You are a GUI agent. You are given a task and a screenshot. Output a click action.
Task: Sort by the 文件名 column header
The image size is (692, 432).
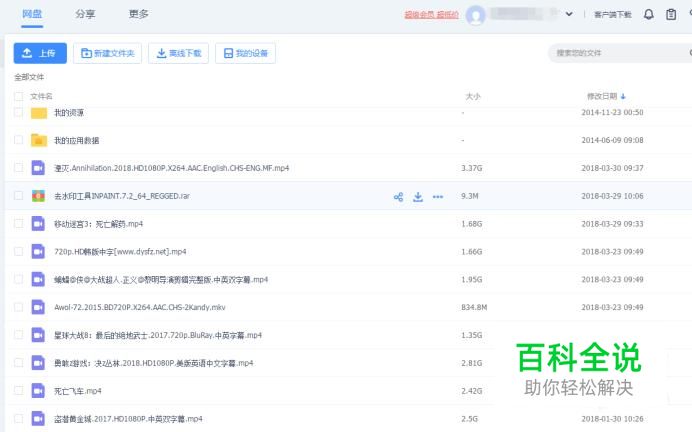(41, 96)
